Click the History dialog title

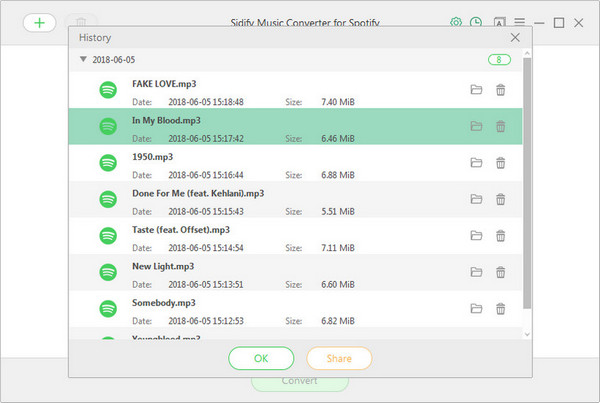[x=95, y=38]
